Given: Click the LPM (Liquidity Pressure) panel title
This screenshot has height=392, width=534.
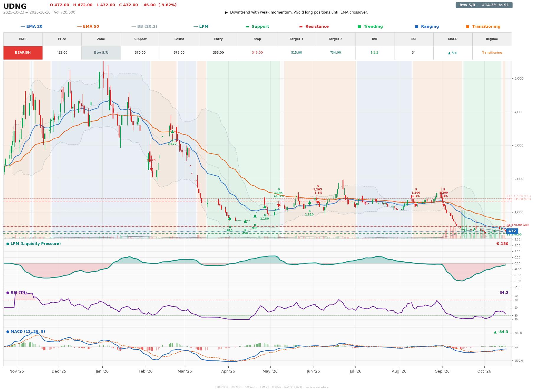Looking at the screenshot, I should (33, 244).
